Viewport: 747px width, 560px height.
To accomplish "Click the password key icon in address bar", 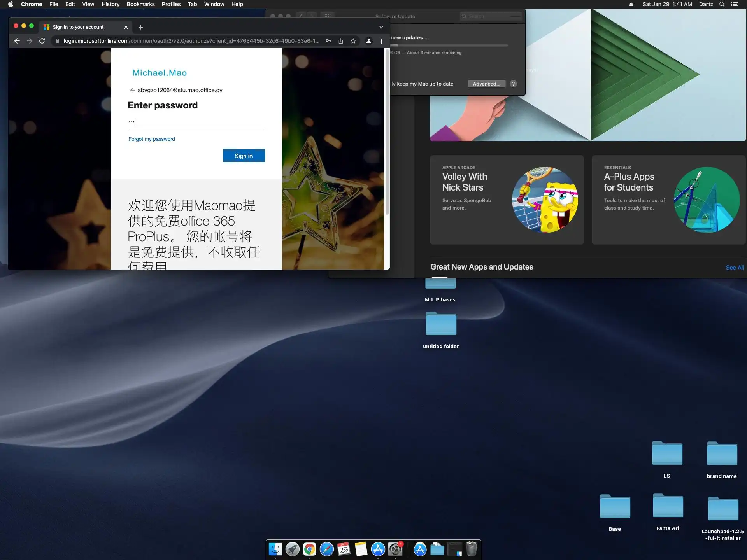I will point(328,41).
